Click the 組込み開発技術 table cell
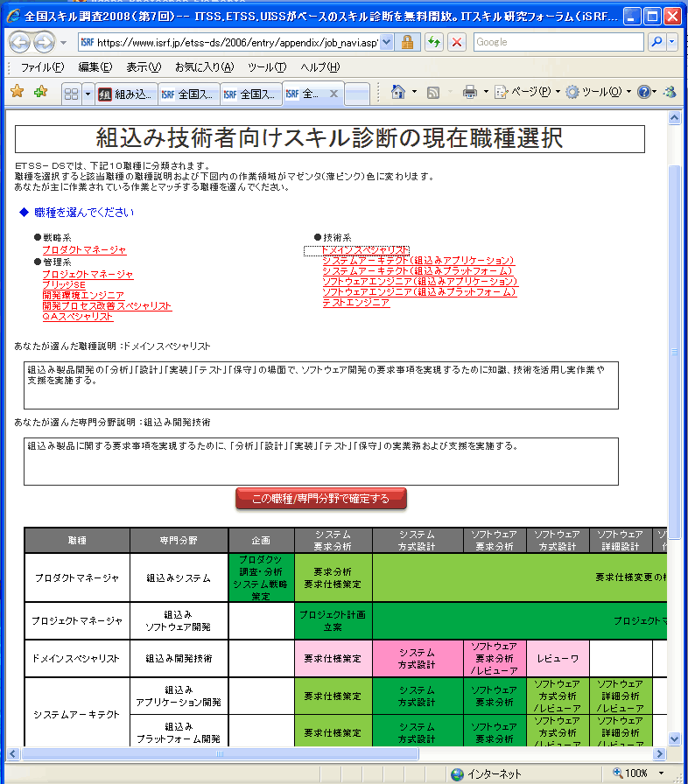This screenshot has height=784, width=688. (x=179, y=659)
